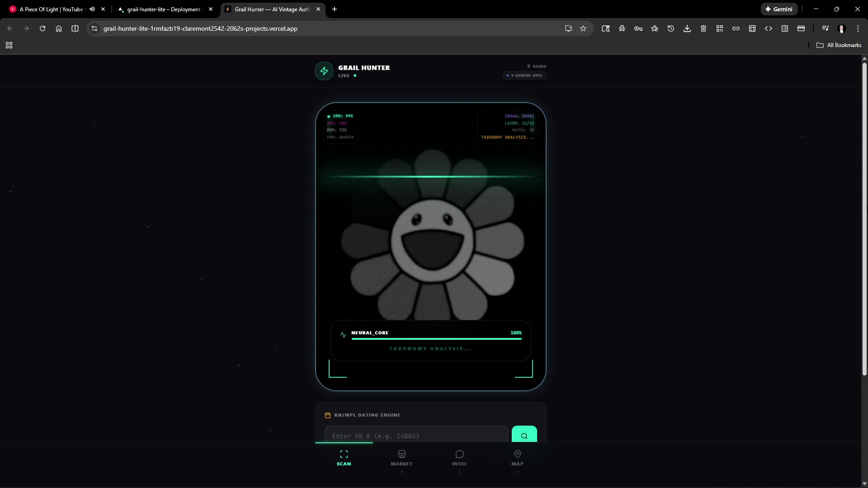The height and width of the screenshot is (488, 868).
Task: Select the Scan tab in bottom nav
Action: pos(344,457)
